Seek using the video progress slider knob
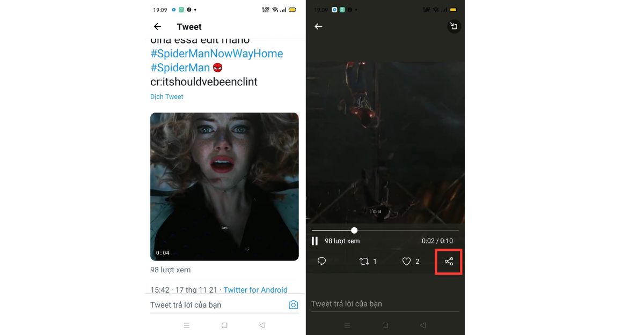644x335 pixels. [354, 230]
